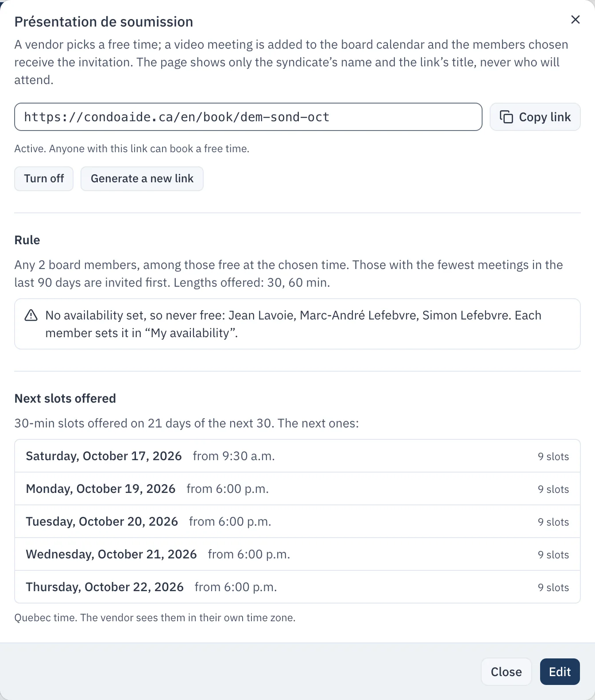Generate a new link

(142, 179)
